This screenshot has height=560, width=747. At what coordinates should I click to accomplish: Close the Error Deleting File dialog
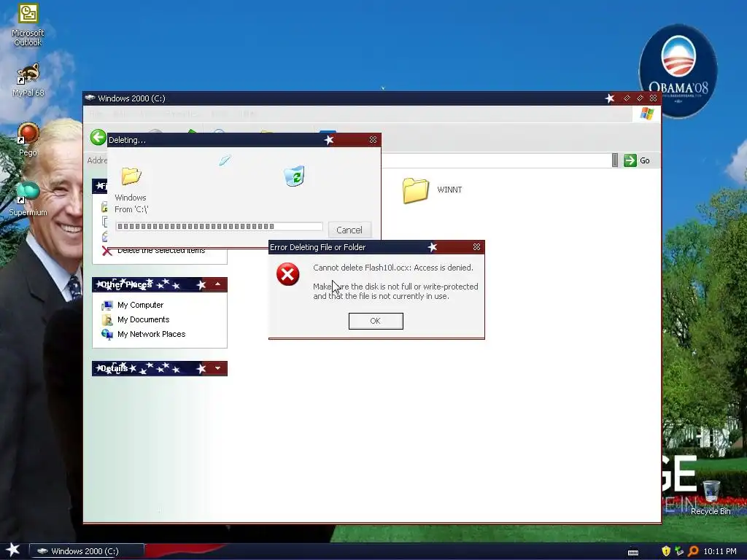click(x=476, y=246)
